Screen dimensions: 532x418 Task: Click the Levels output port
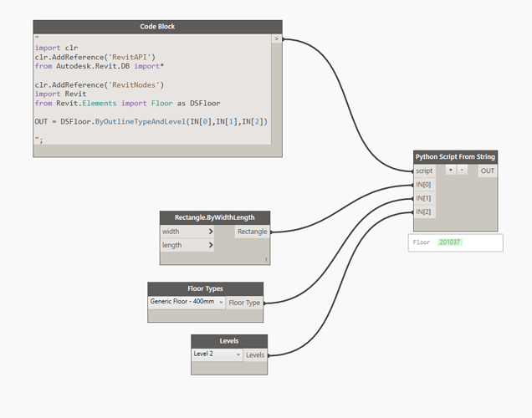point(255,355)
